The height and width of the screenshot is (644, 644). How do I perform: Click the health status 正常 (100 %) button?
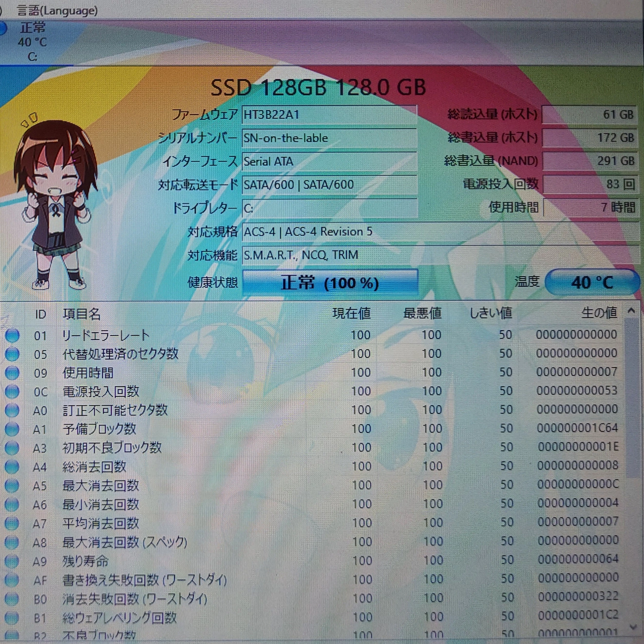[330, 283]
